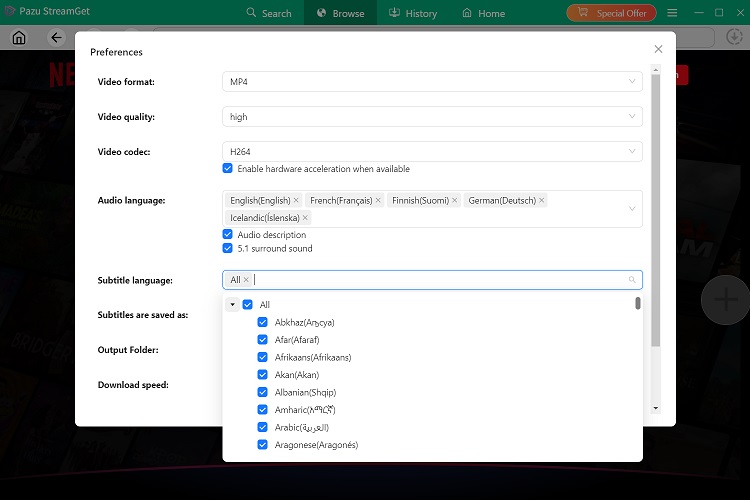
Task: Collapse the All subtitle tree node
Action: click(232, 305)
